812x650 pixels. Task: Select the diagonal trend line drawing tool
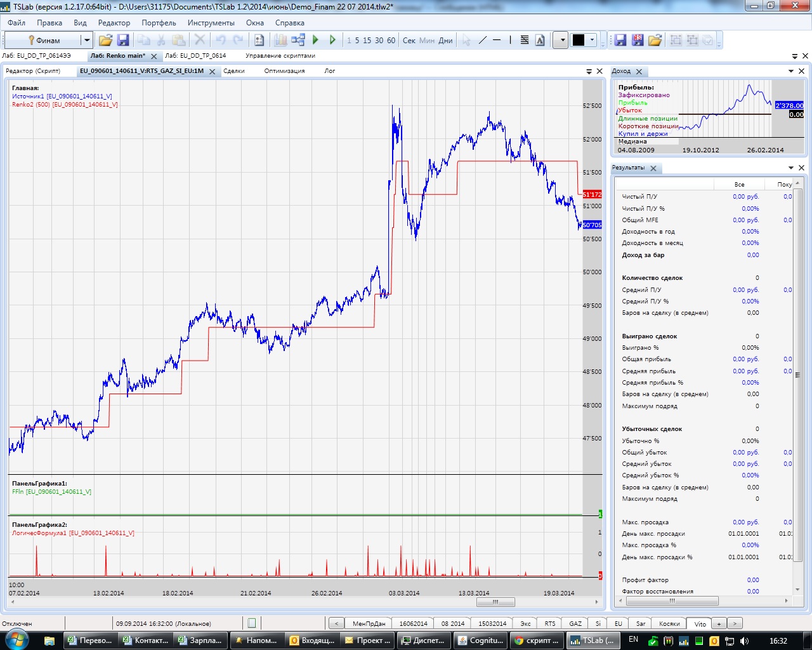[x=482, y=40]
